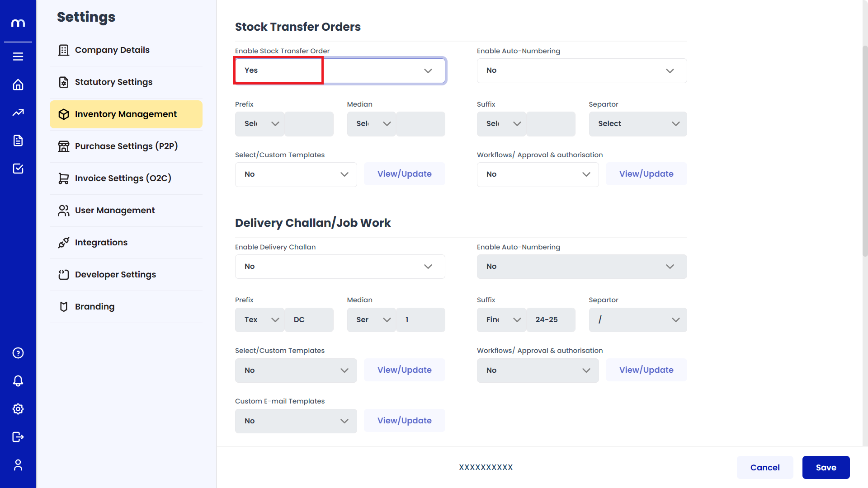Expand the Enable Stock Transfer Order dropdown
The width and height of the screenshot is (868, 488).
click(x=340, y=70)
